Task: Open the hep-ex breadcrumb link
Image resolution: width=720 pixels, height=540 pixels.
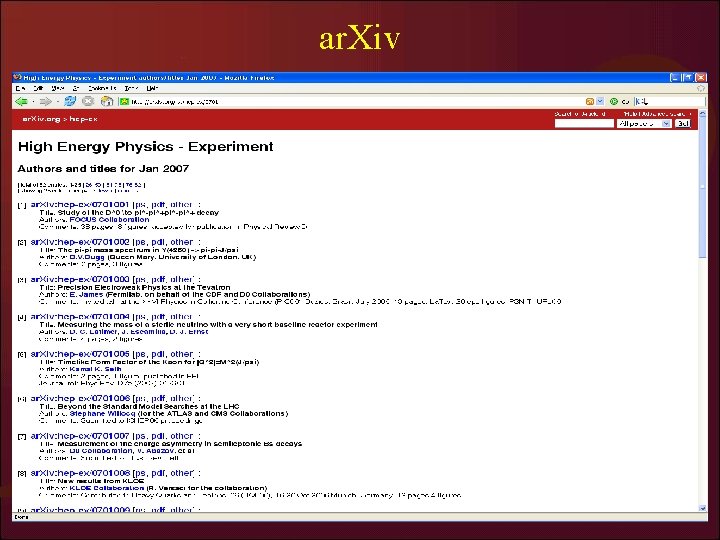Action: pos(84,119)
